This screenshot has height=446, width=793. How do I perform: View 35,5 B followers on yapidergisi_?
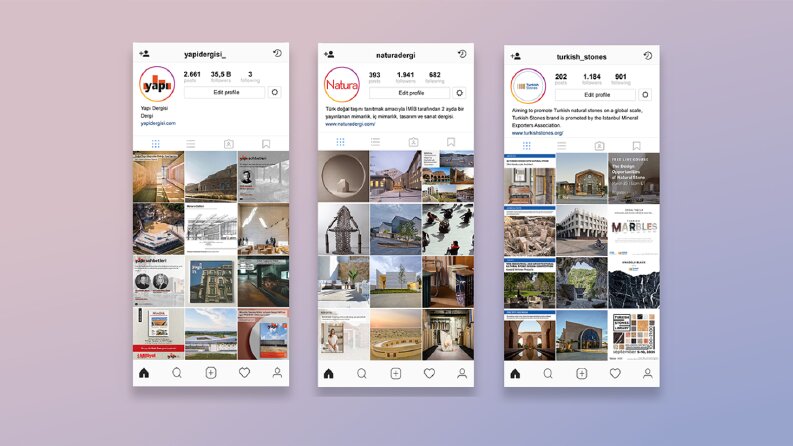click(x=221, y=76)
